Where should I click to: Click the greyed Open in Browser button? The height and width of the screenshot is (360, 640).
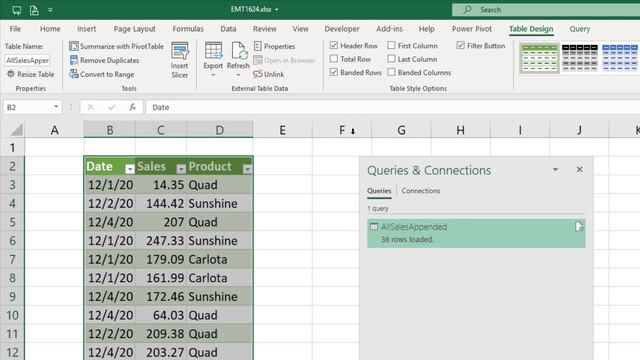tap(284, 60)
